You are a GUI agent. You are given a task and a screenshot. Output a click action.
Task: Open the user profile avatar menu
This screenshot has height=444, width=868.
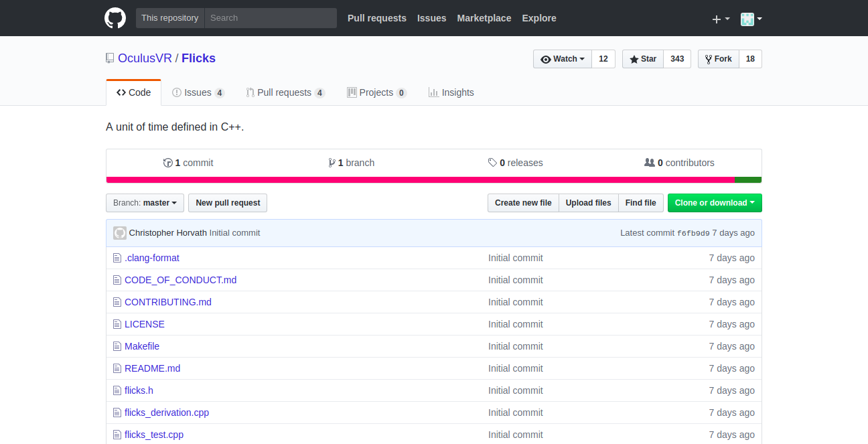751,19
